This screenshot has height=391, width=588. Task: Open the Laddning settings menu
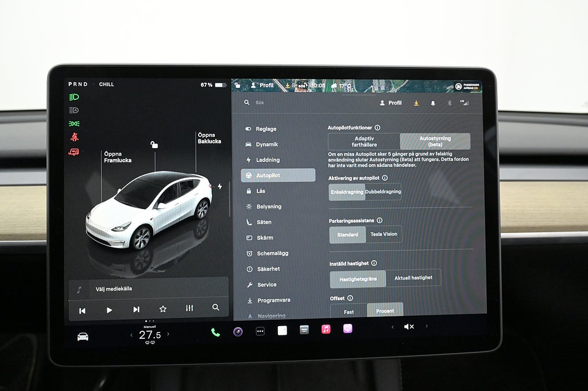point(268,160)
